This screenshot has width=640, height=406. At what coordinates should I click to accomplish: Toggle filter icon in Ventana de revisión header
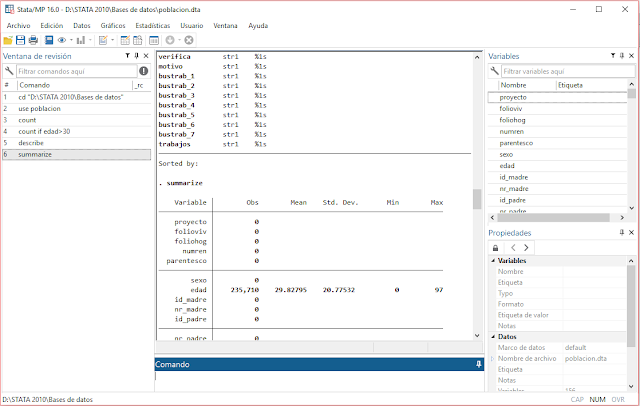(128, 56)
